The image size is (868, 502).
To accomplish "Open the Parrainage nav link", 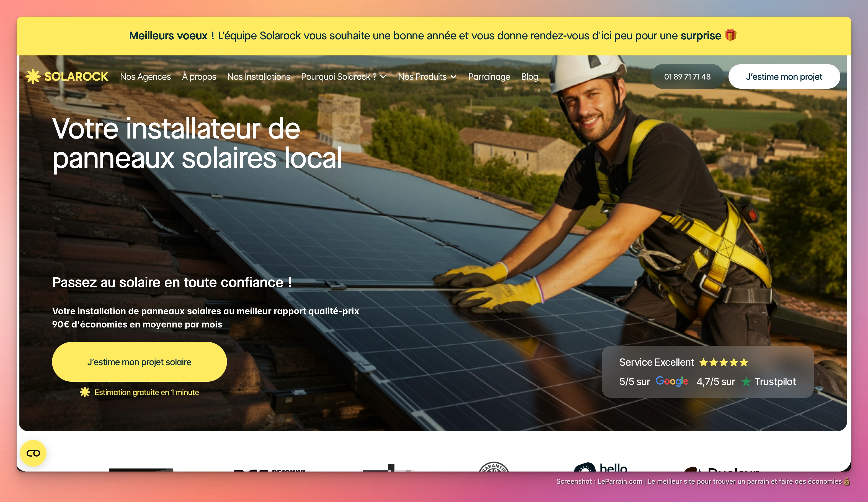I will [x=489, y=76].
